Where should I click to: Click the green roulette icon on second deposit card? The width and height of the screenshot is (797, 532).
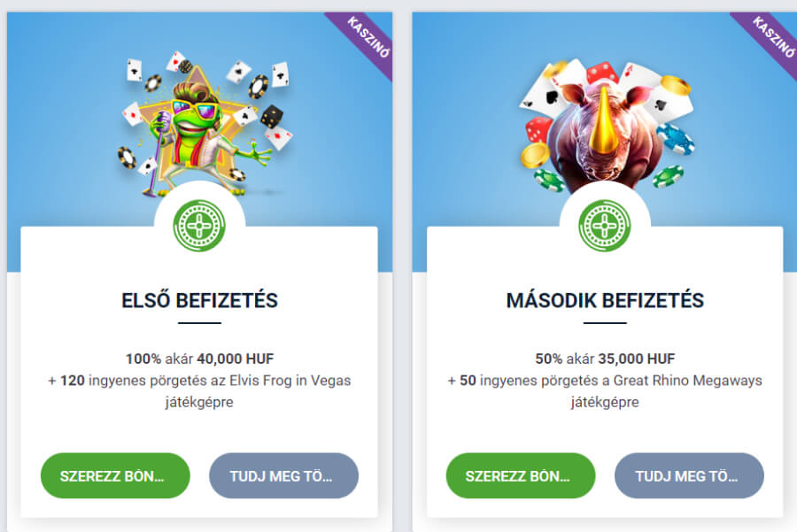point(604,226)
